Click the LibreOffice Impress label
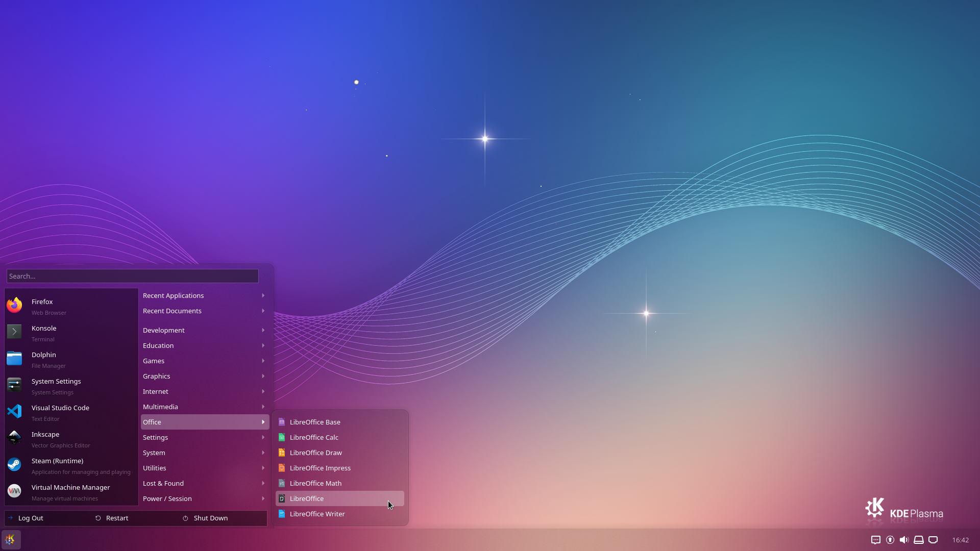Viewport: 980px width, 551px height. click(320, 468)
